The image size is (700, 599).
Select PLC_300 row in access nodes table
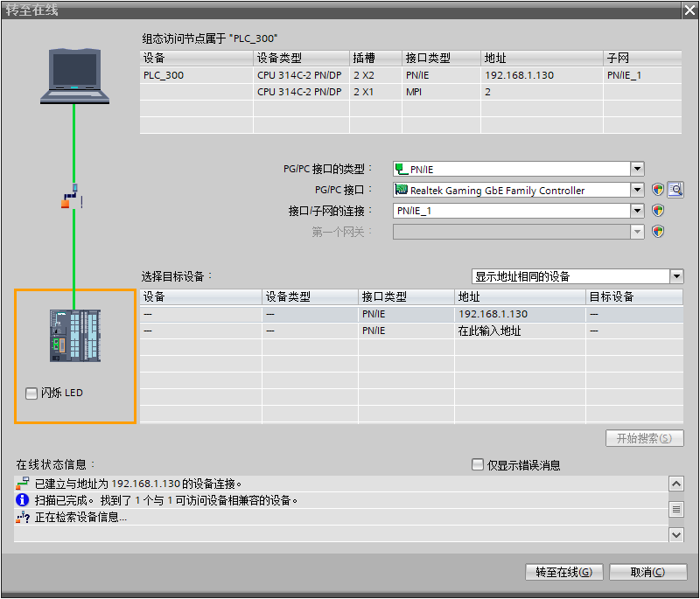click(x=410, y=75)
